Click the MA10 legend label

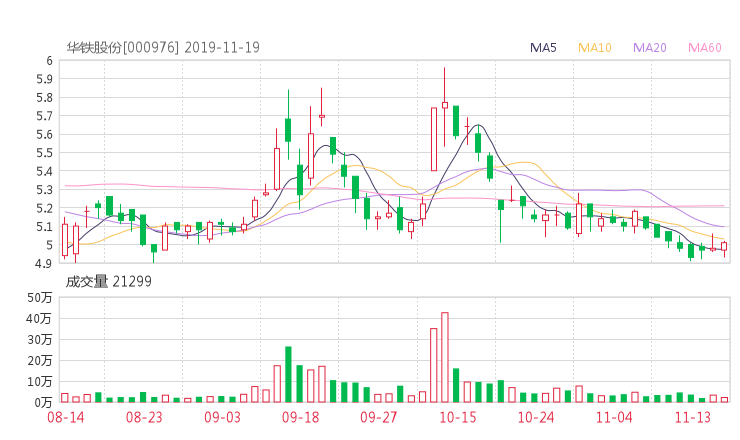[595, 48]
